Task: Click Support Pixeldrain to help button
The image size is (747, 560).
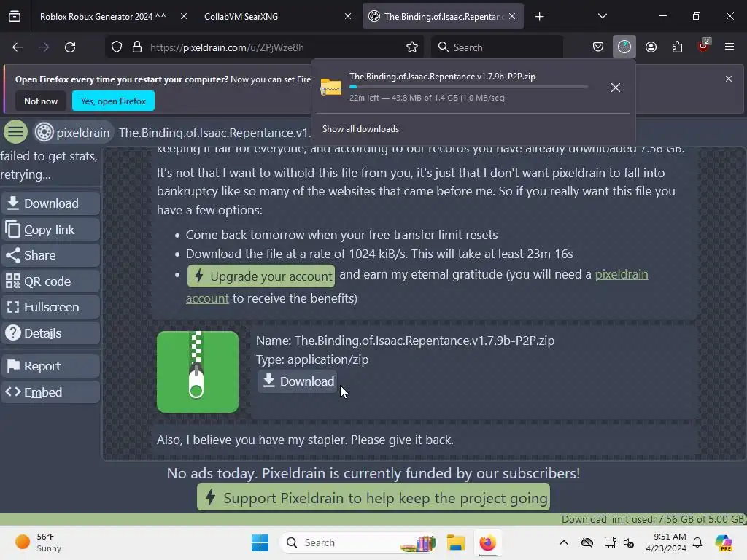Action: point(373,497)
